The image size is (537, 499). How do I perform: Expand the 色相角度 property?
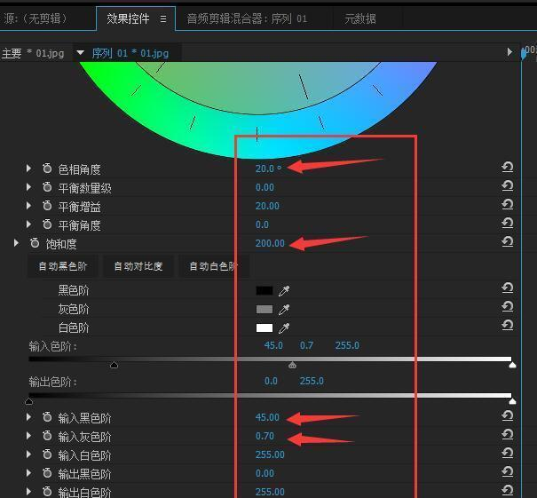click(29, 168)
